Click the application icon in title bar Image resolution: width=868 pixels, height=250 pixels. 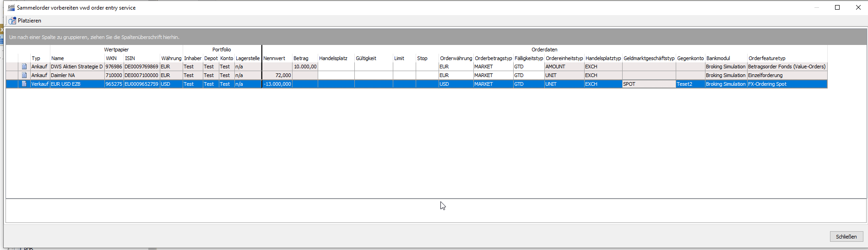tap(11, 7)
